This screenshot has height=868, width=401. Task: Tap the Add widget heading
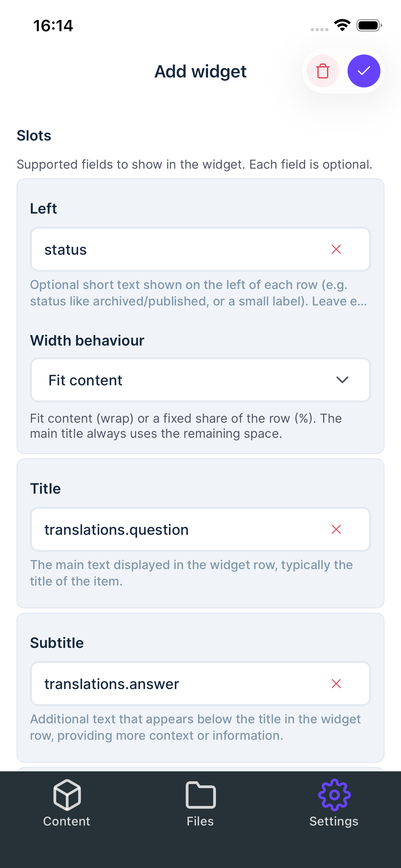tap(200, 71)
